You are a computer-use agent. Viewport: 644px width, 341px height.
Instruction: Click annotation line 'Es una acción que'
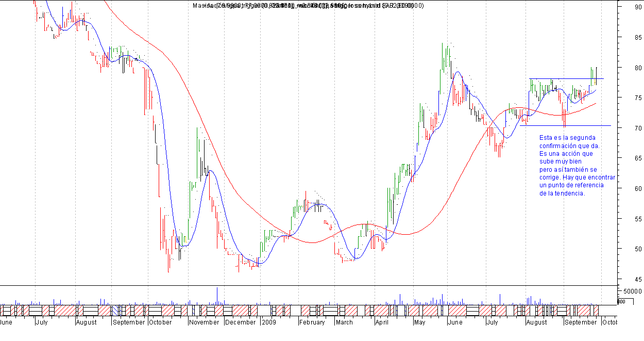coord(566,154)
